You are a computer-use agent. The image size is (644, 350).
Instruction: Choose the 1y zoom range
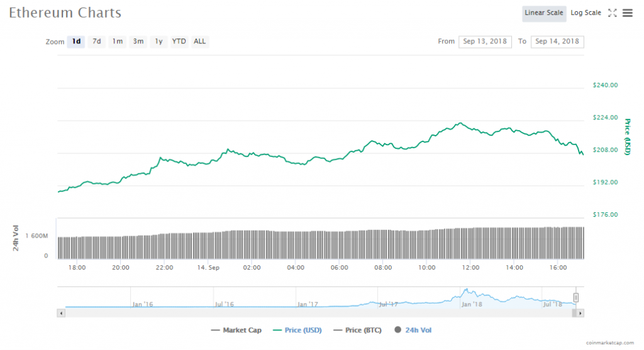click(158, 41)
